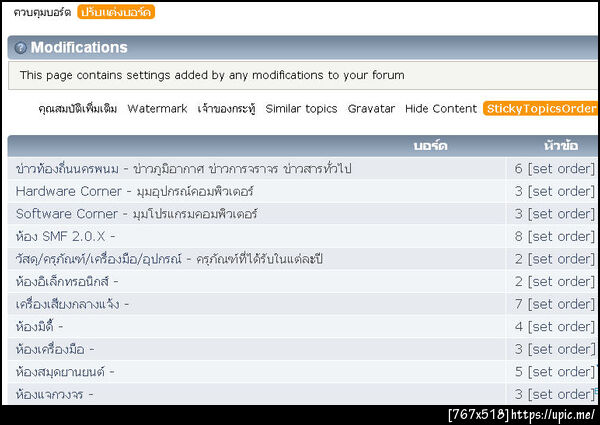Click set order for วัสดุ/ครุภัณฑ์ board

[561, 259]
